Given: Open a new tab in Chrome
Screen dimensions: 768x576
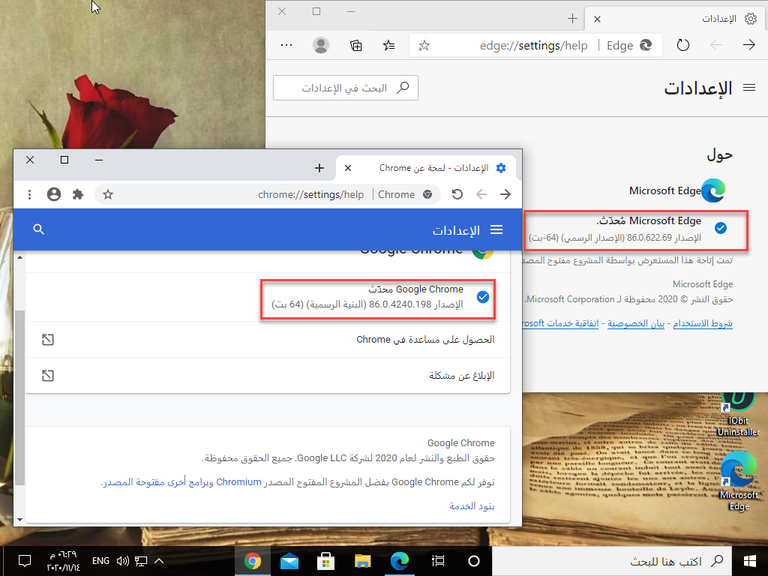Looking at the screenshot, I should [x=319, y=168].
